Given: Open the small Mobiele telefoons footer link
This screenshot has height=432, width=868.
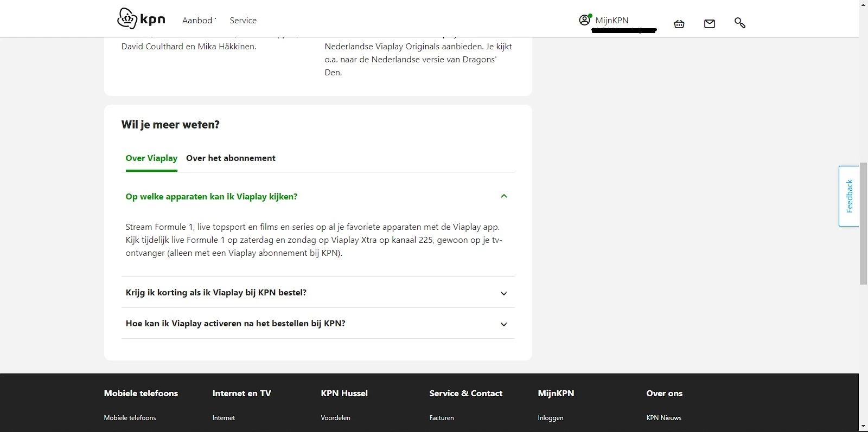Looking at the screenshot, I should [130, 418].
